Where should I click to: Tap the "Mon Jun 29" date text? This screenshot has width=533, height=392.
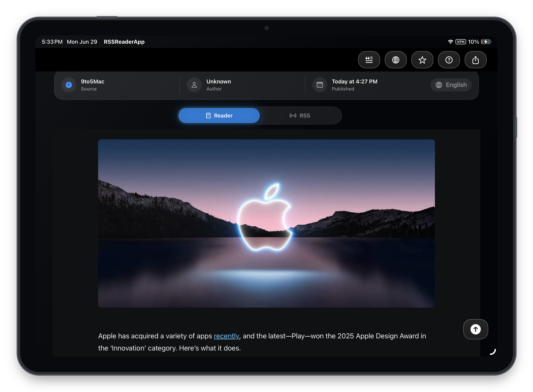82,42
